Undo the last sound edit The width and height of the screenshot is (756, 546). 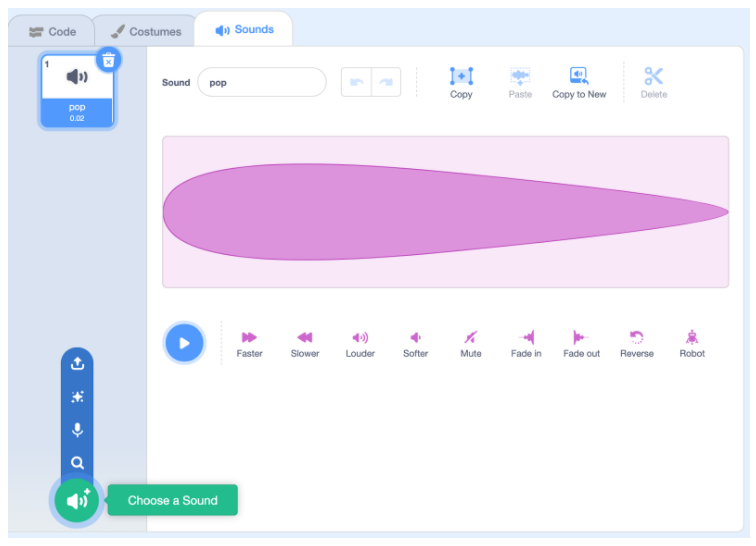pos(356,82)
